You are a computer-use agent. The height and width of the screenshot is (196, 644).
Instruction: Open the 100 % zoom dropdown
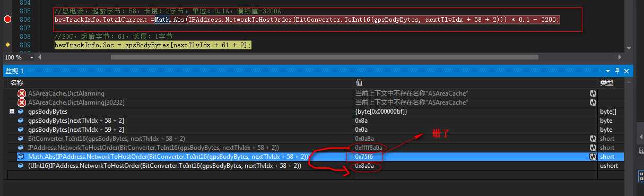coord(32,57)
